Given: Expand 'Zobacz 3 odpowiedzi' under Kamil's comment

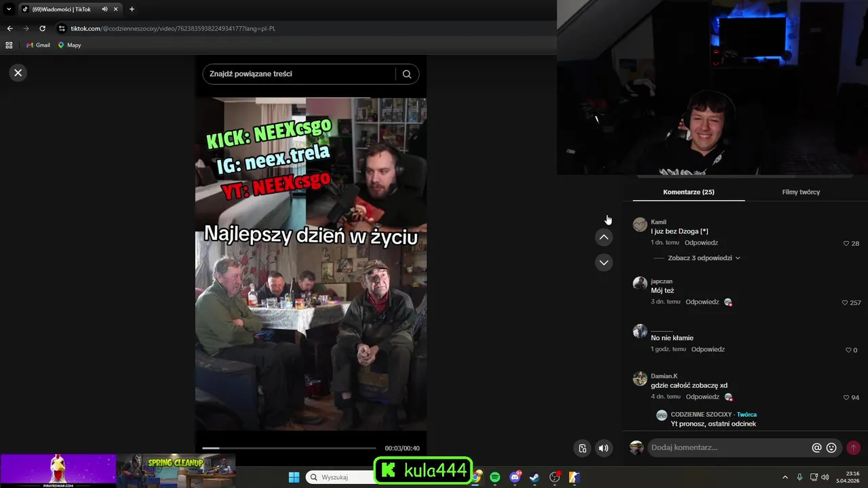Looking at the screenshot, I should point(704,258).
